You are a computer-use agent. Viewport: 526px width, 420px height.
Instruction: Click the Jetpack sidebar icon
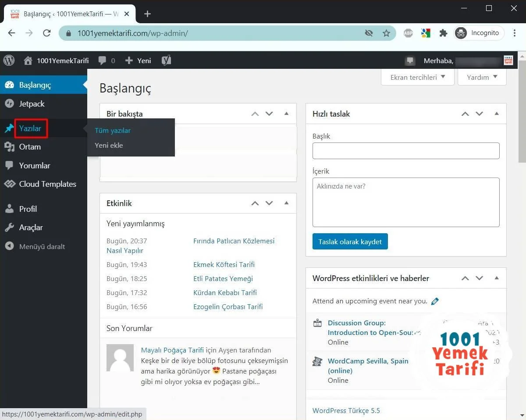click(x=9, y=104)
